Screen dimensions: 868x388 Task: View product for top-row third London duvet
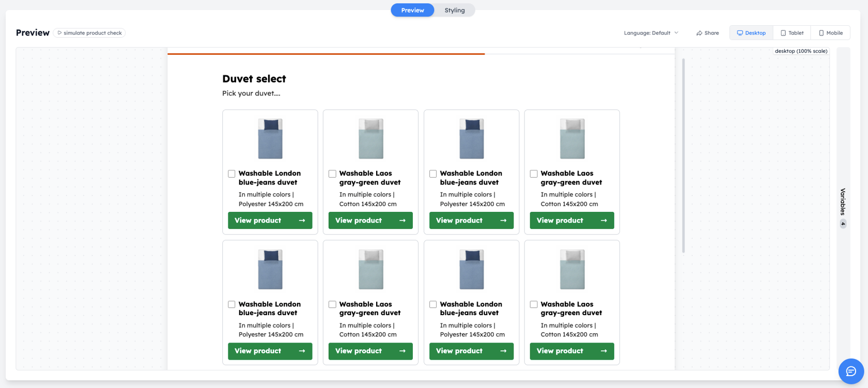tap(471, 221)
